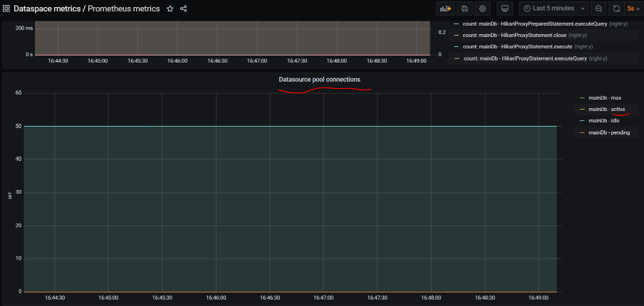Click the Add panel icon
Screen dimensions: 644x306
(x=445, y=9)
